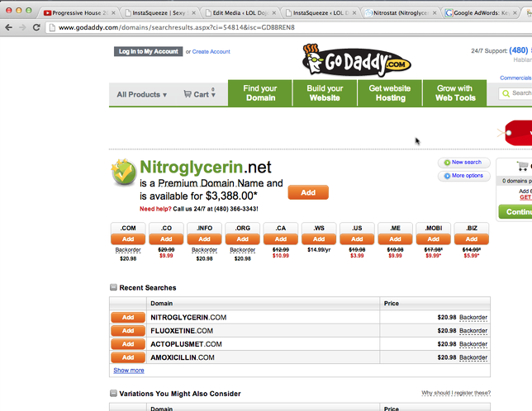The width and height of the screenshot is (532, 411).
Task: Click the green checkmark badge beside Nitroglycerin.net
Action: tap(123, 172)
